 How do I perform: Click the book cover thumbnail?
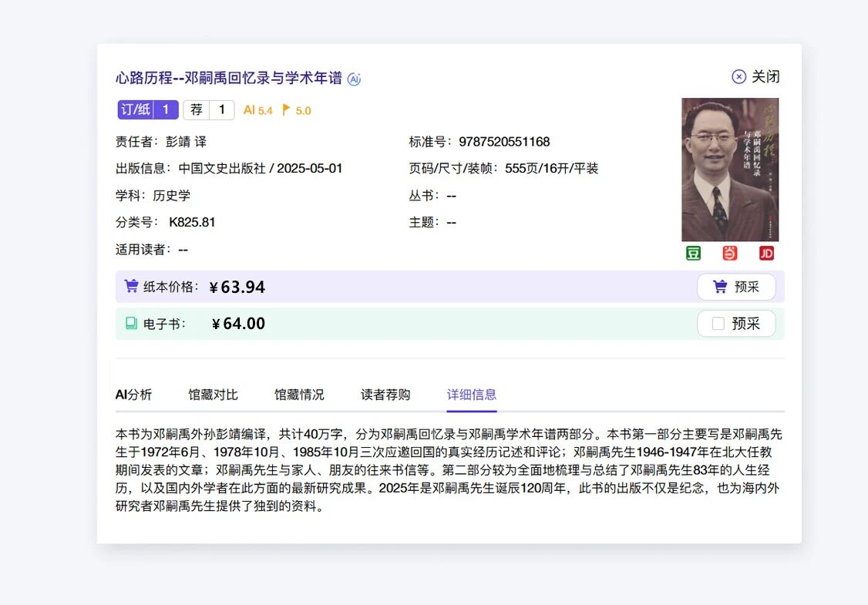click(729, 170)
